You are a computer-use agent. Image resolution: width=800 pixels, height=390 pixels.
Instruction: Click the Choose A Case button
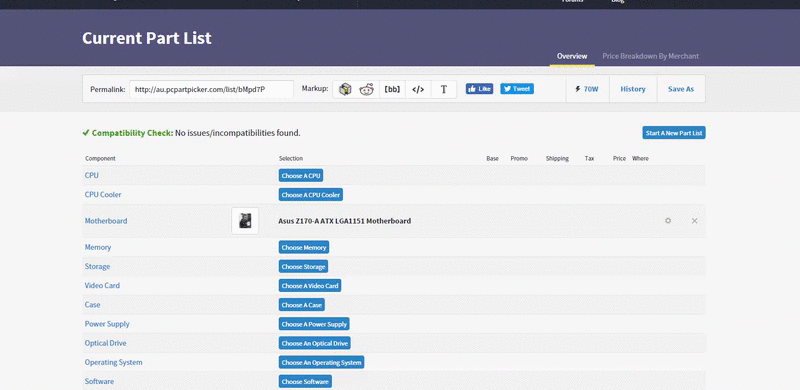click(x=302, y=305)
